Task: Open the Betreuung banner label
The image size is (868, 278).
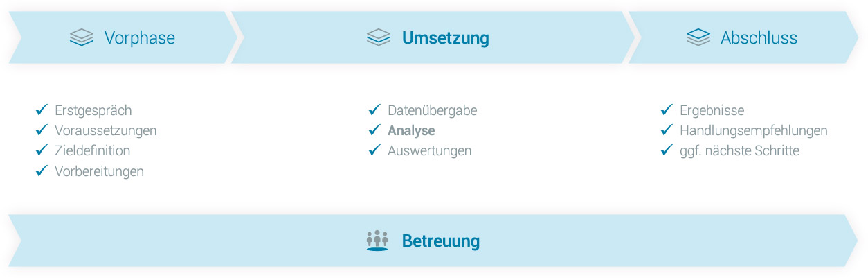Action: pos(441,241)
